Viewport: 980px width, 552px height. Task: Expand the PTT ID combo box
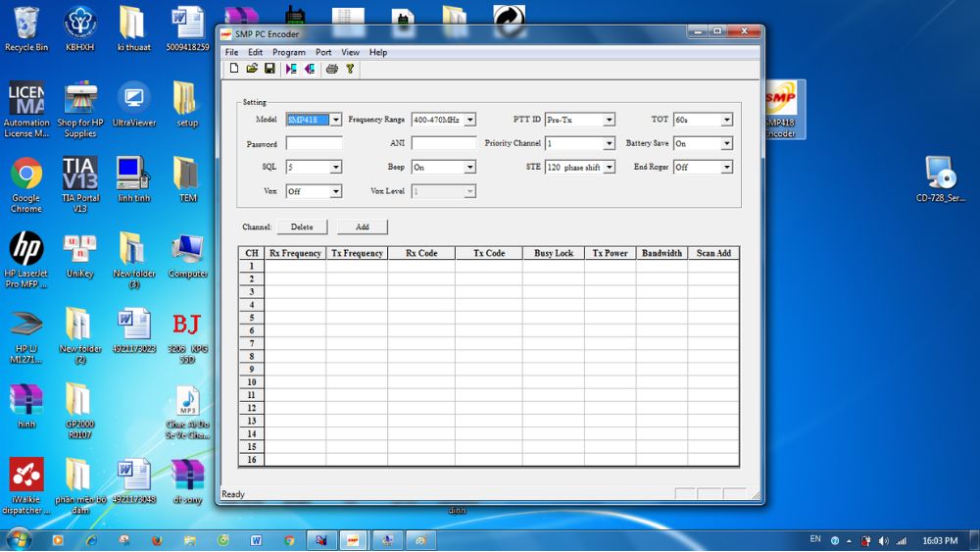(x=609, y=120)
